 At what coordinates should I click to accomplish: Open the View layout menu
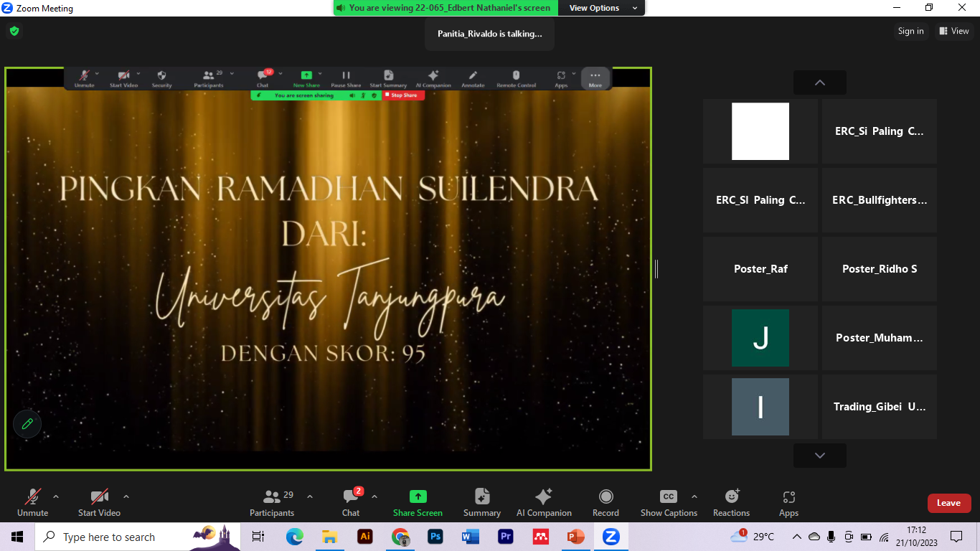[954, 31]
